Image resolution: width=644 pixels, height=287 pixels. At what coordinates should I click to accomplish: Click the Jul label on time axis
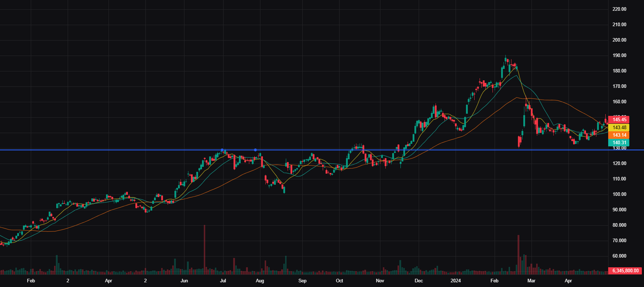click(x=223, y=281)
